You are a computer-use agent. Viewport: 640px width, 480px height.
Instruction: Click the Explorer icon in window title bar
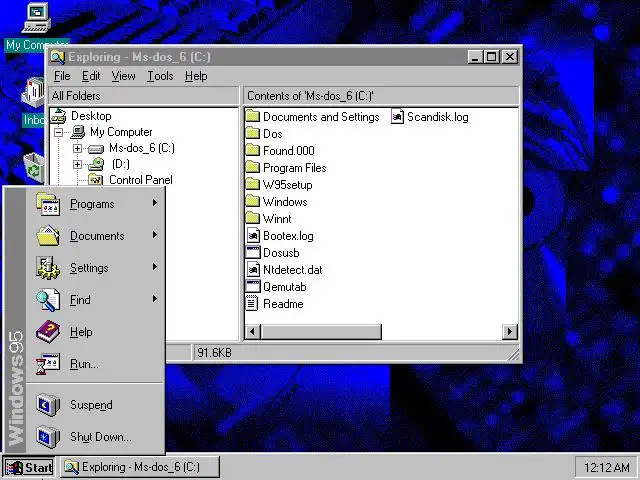pos(58,57)
